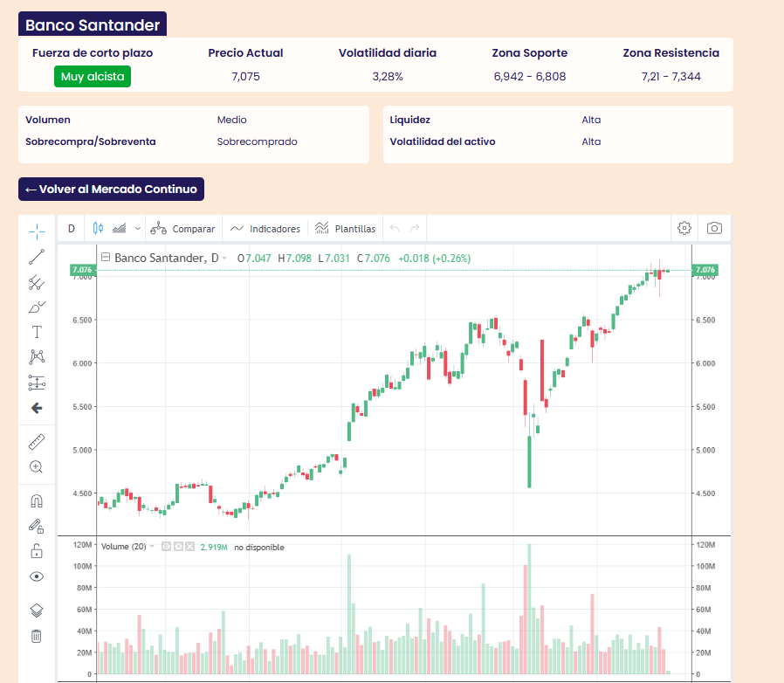
Task: Choose the ruler measure tool
Action: pos(37,442)
